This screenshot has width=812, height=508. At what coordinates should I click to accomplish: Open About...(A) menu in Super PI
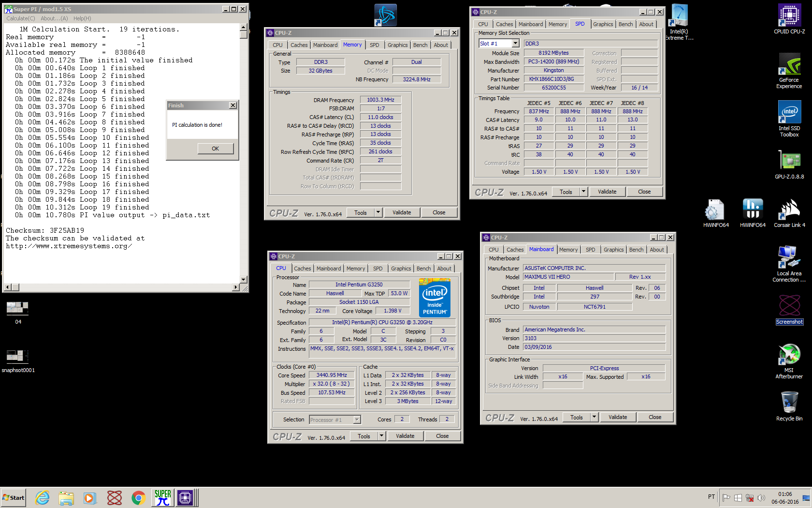pos(54,18)
